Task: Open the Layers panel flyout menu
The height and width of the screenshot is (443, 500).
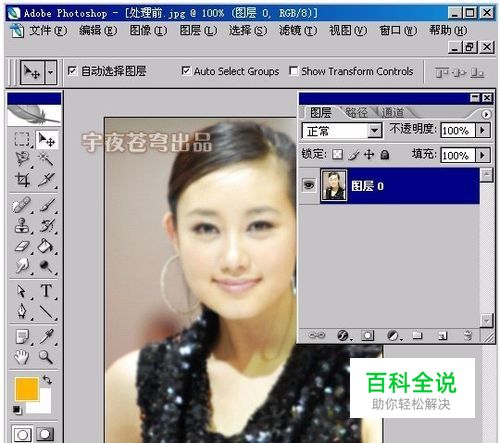Action: (486, 114)
